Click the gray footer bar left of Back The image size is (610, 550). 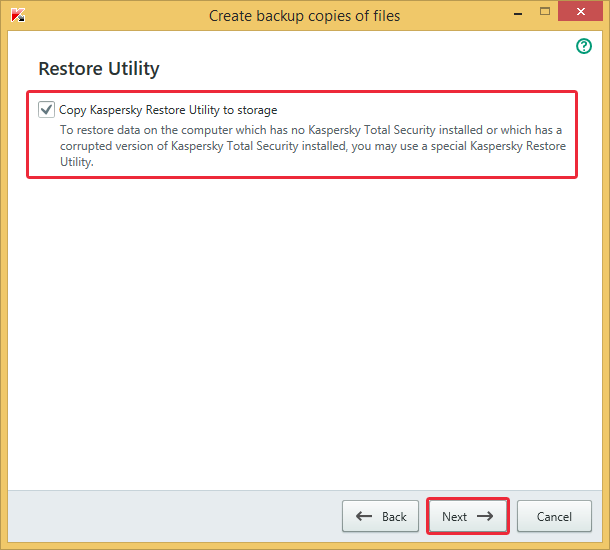pos(170,516)
